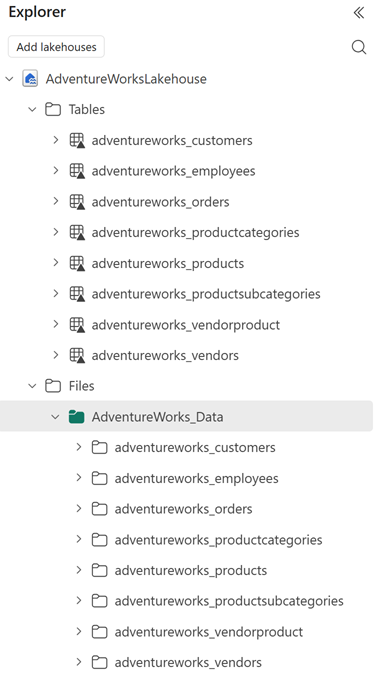Screen dimensions: 374x689
Task: Expand the adventureworks_products table columns
Action: pos(56,263)
